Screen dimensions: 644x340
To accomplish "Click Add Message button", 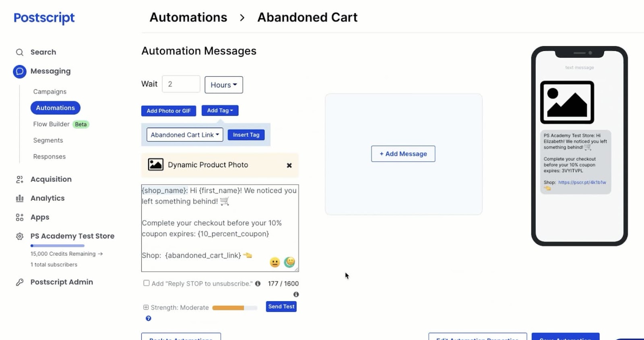I will tap(403, 154).
